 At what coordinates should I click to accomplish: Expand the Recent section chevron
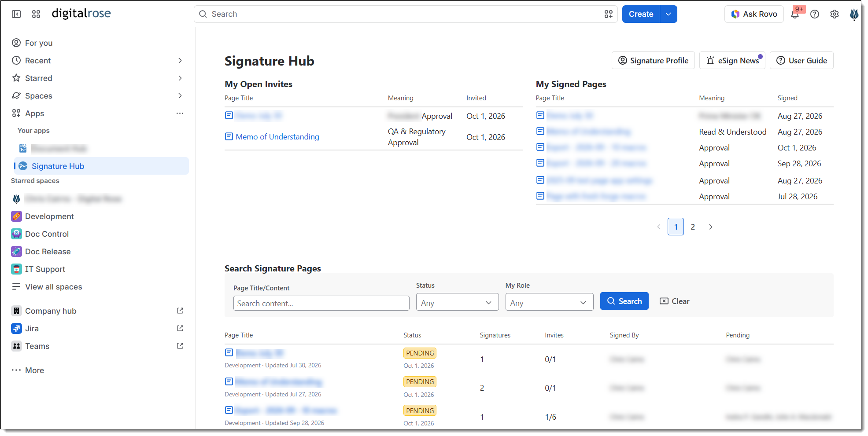[x=180, y=60]
